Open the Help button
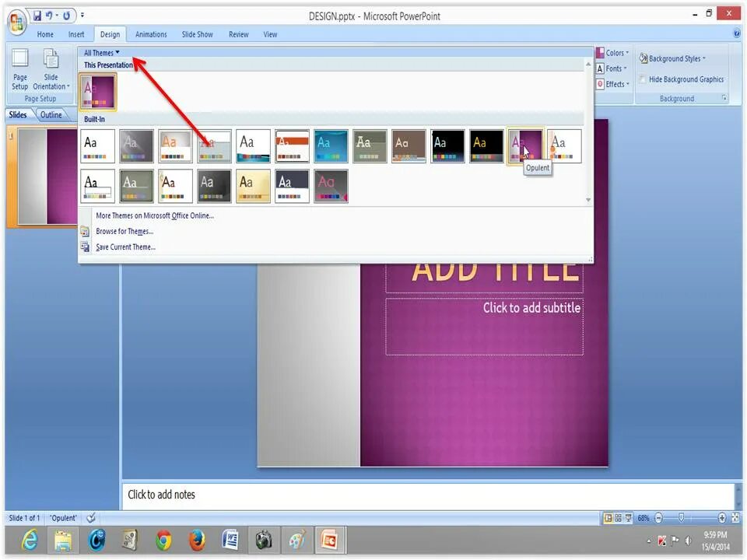This screenshot has width=747, height=560. tap(737, 33)
